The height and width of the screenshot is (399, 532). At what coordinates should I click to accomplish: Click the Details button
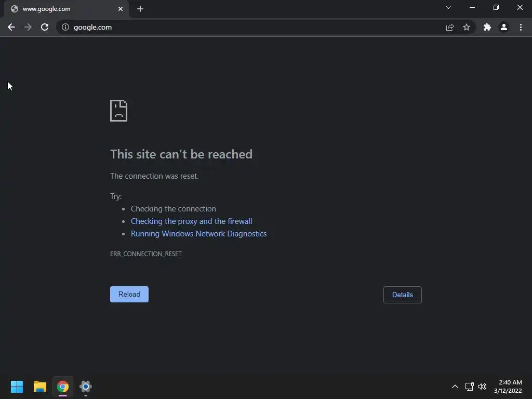click(403, 295)
